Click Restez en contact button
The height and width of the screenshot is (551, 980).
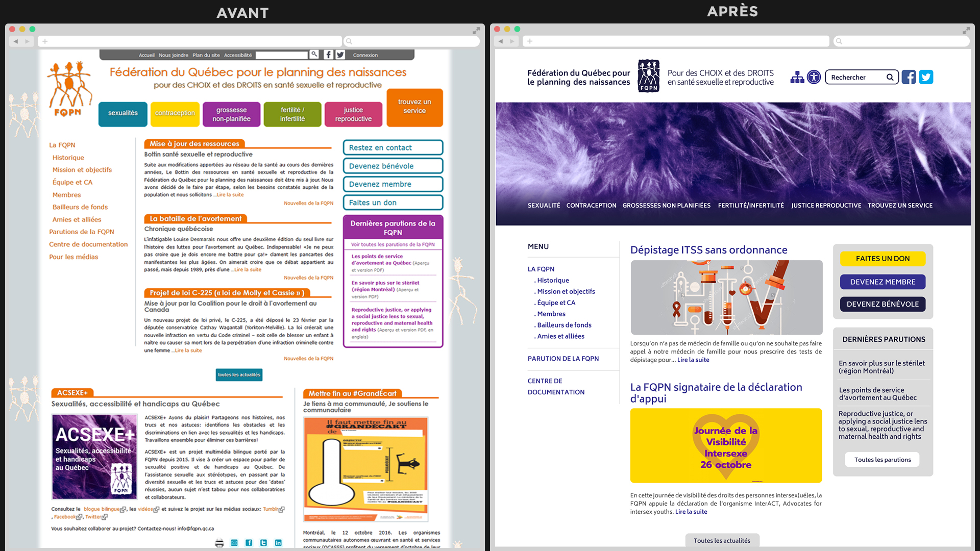(393, 147)
